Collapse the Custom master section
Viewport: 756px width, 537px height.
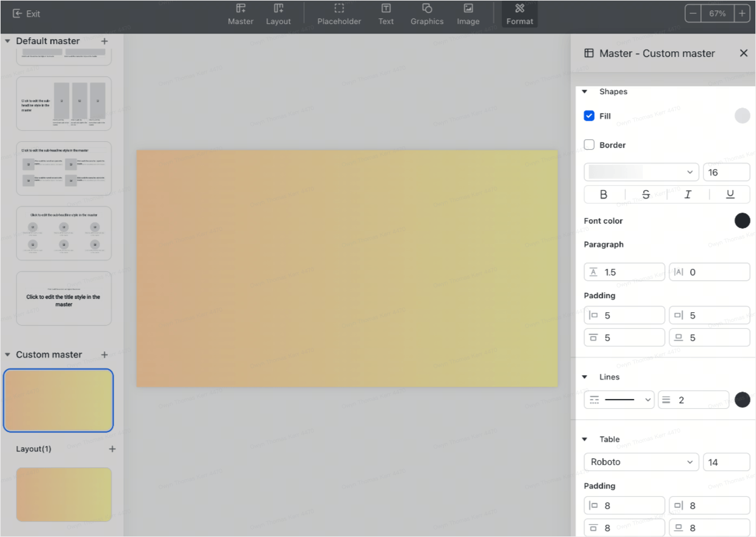(8, 354)
